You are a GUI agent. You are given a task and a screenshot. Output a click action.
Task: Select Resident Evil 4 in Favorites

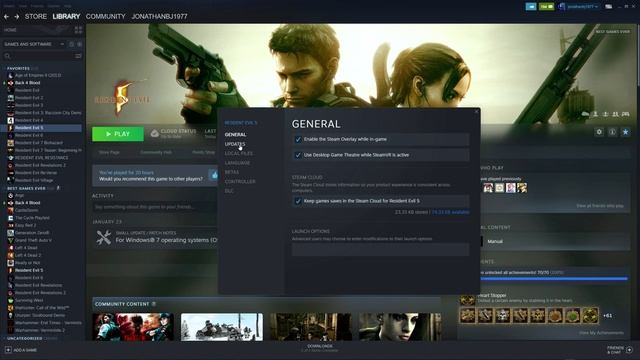click(x=29, y=120)
